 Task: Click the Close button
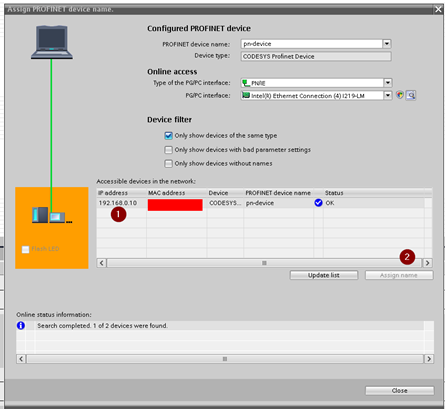click(399, 390)
